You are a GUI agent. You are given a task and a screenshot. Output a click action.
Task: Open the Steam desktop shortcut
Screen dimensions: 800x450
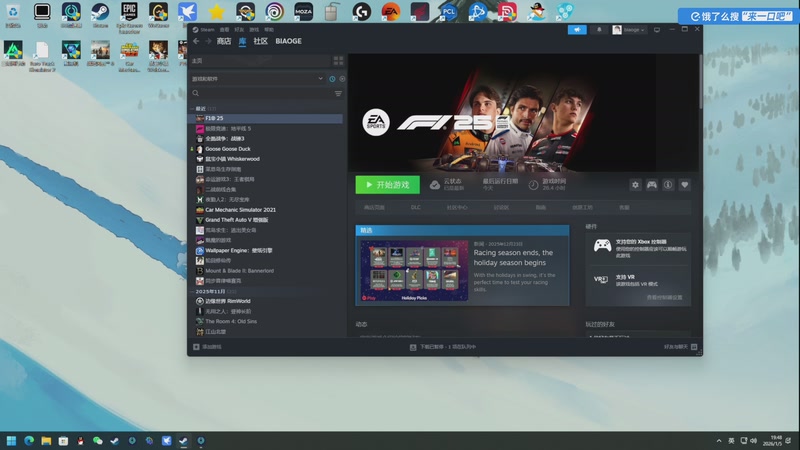100,14
